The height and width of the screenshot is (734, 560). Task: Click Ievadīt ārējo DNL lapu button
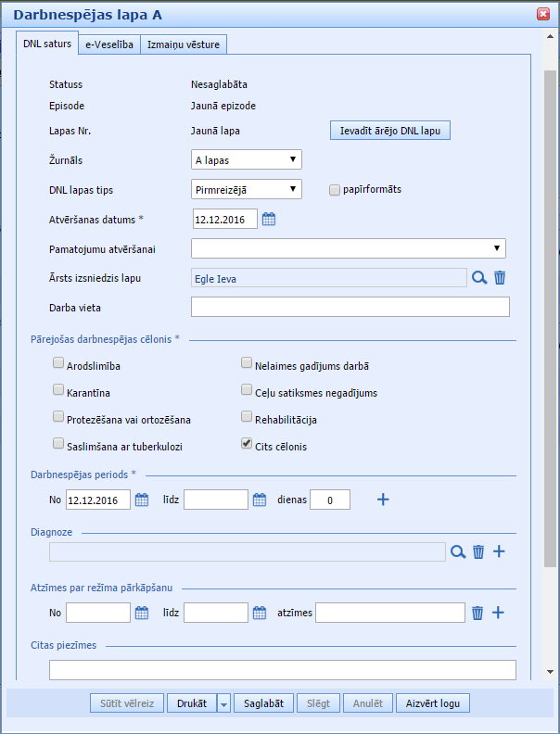[x=389, y=131]
